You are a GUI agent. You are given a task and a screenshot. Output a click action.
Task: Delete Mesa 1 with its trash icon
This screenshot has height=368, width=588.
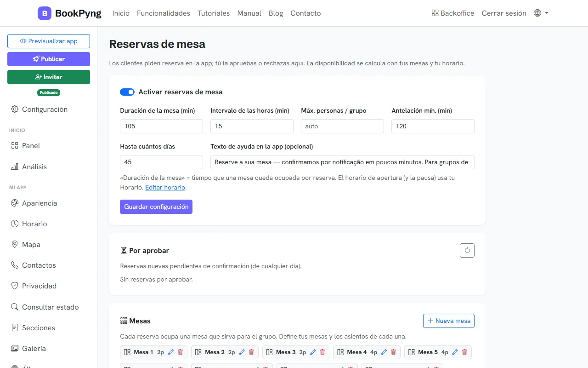tap(180, 352)
